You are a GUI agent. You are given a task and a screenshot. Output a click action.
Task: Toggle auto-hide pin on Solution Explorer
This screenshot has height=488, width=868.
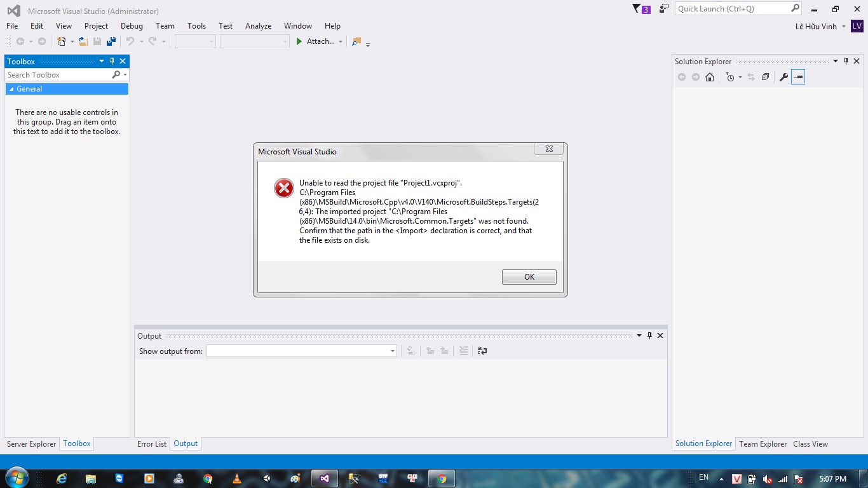(x=846, y=62)
